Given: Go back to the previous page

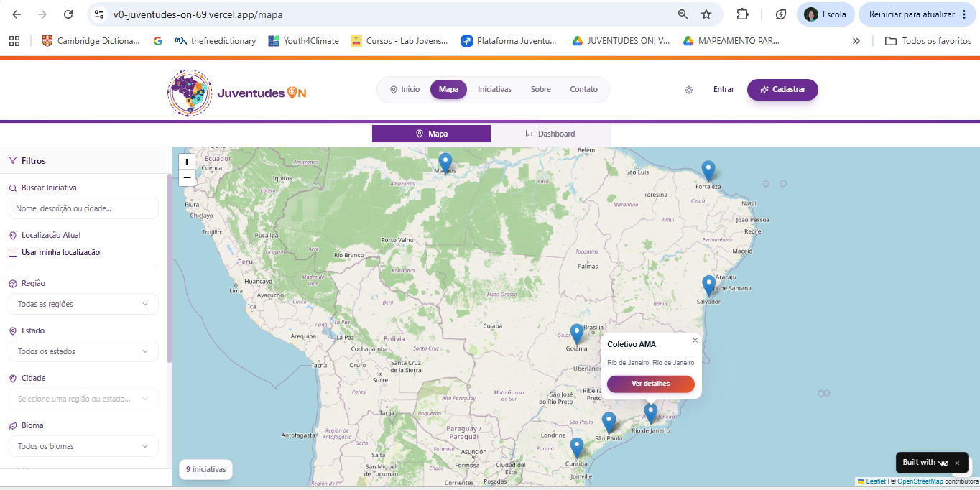Looking at the screenshot, I should click(x=17, y=14).
